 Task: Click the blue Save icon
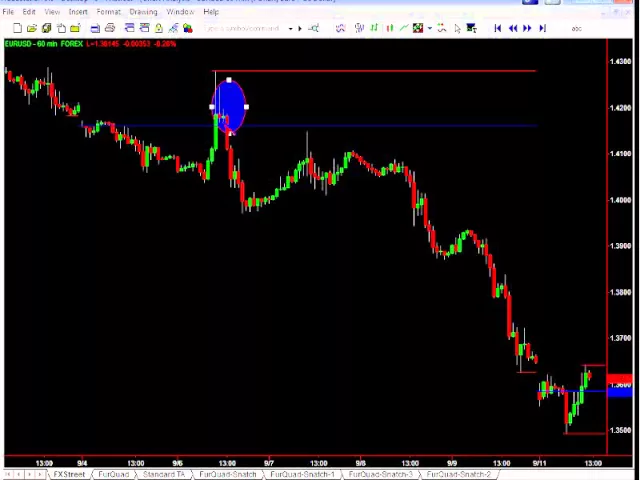[x=95, y=28]
